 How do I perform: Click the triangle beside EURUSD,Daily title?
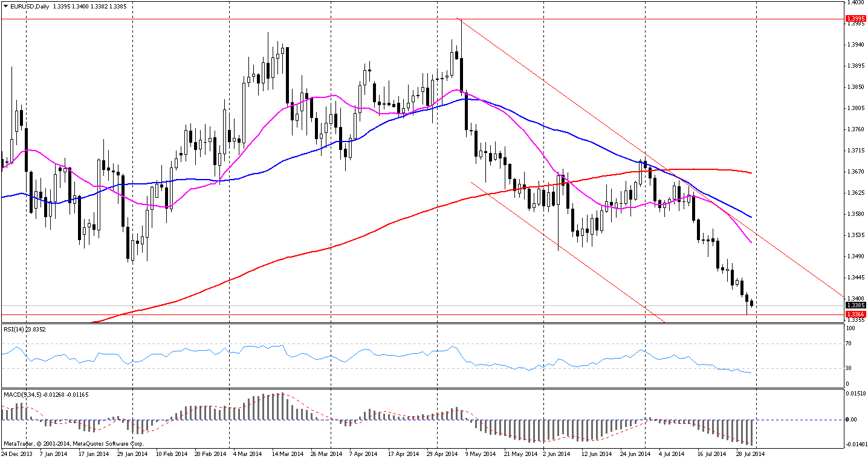tap(5, 5)
